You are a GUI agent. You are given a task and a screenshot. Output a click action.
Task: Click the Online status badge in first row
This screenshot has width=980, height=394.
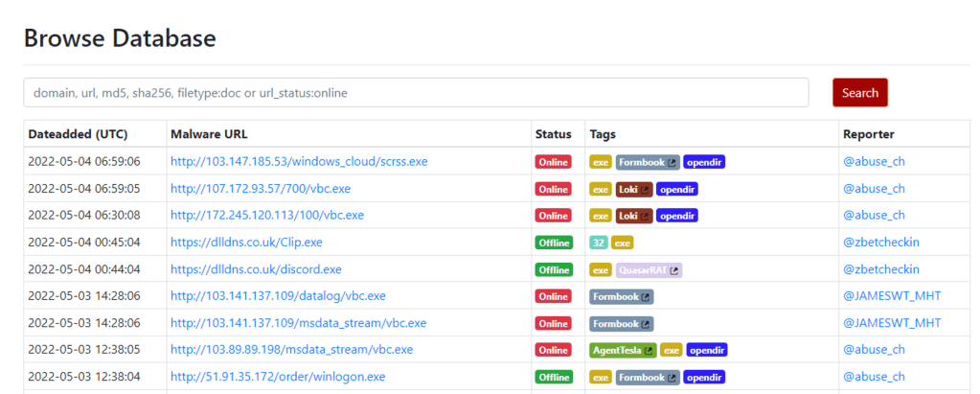[553, 162]
